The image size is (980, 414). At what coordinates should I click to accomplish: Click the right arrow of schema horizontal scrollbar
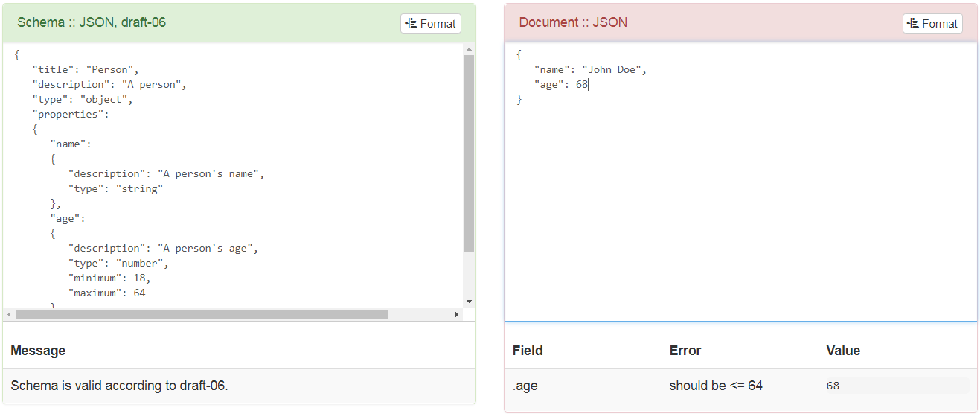coord(457,315)
